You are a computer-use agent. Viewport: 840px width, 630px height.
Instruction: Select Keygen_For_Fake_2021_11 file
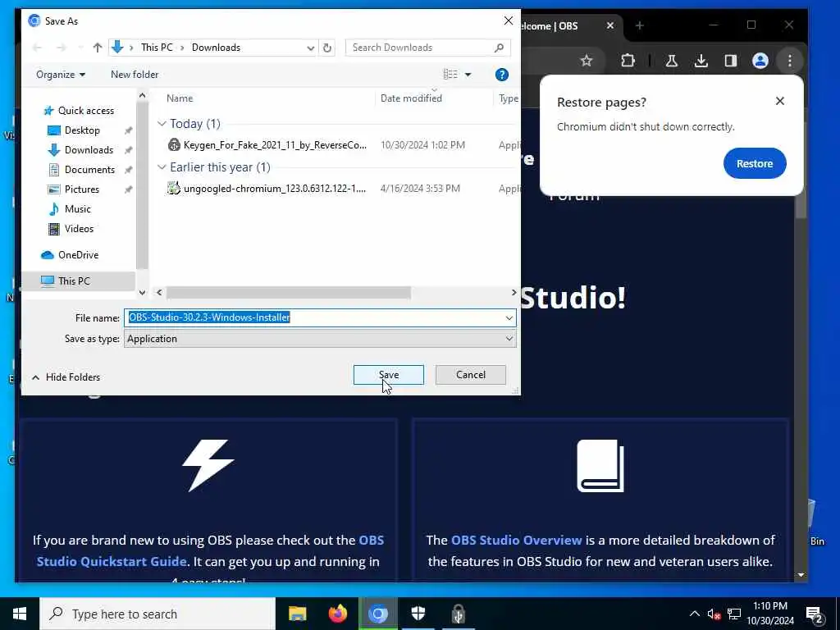click(x=275, y=144)
